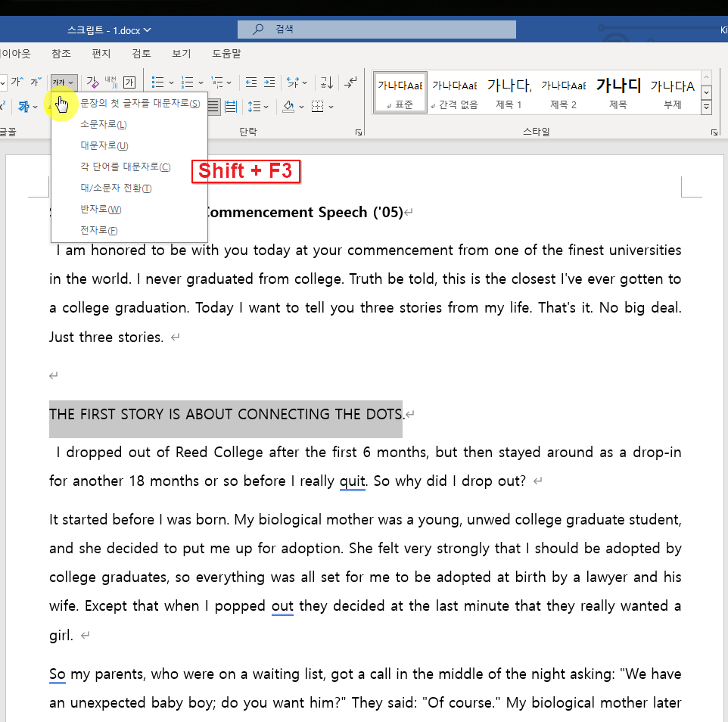728x722 pixels.
Task: Toggle justify text alignment
Action: click(x=213, y=107)
